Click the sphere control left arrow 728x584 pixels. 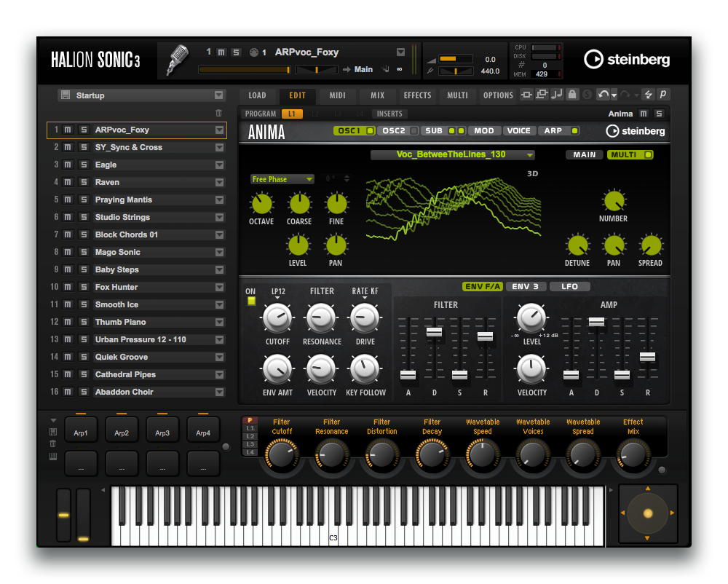click(622, 513)
